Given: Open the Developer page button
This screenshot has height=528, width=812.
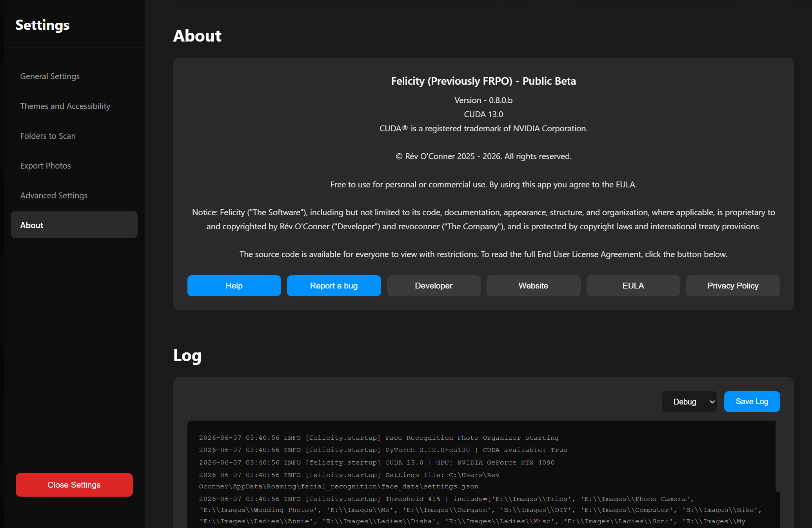Looking at the screenshot, I should (x=434, y=286).
